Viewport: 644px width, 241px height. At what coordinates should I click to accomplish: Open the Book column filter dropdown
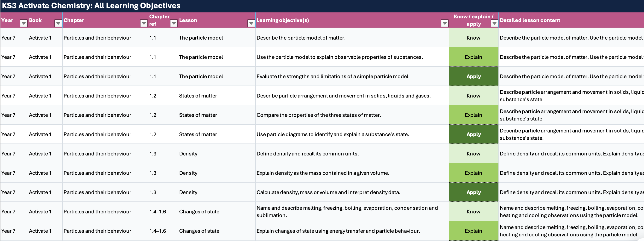click(x=58, y=23)
